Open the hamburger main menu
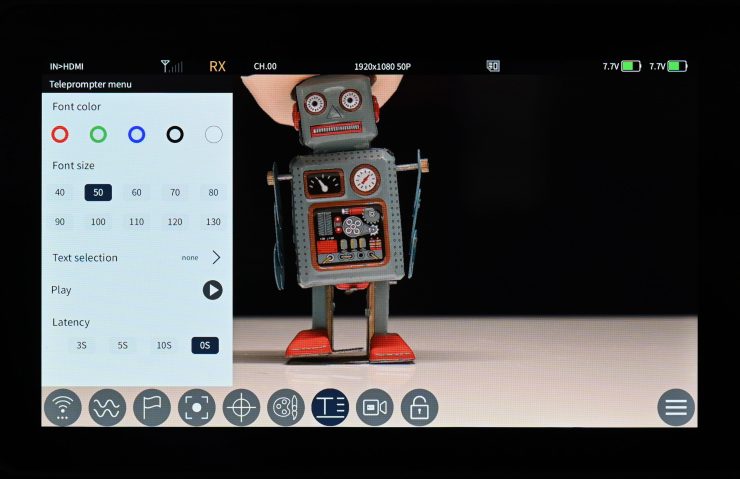 [x=676, y=407]
